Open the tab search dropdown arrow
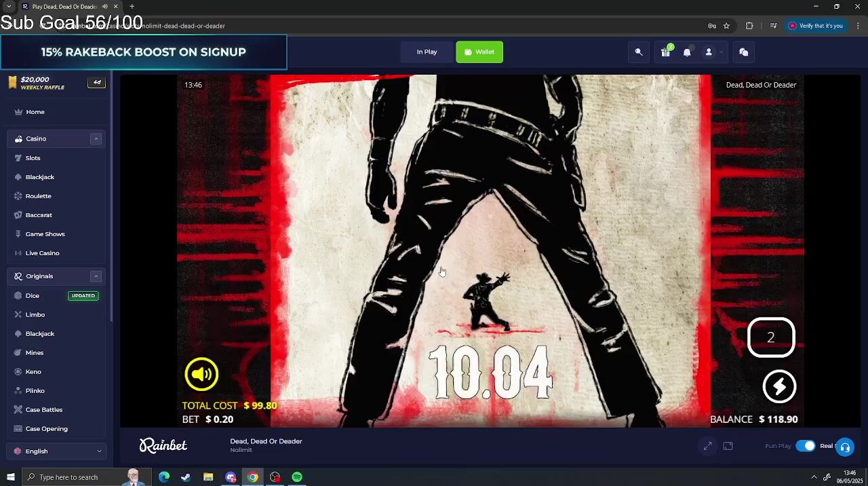The image size is (868, 486). 9,7
